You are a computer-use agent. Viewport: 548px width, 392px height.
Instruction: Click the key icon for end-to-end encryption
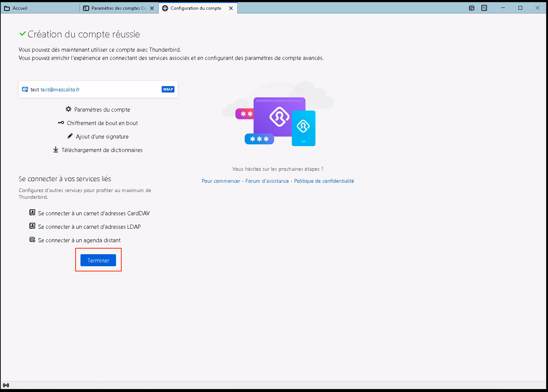tap(61, 123)
